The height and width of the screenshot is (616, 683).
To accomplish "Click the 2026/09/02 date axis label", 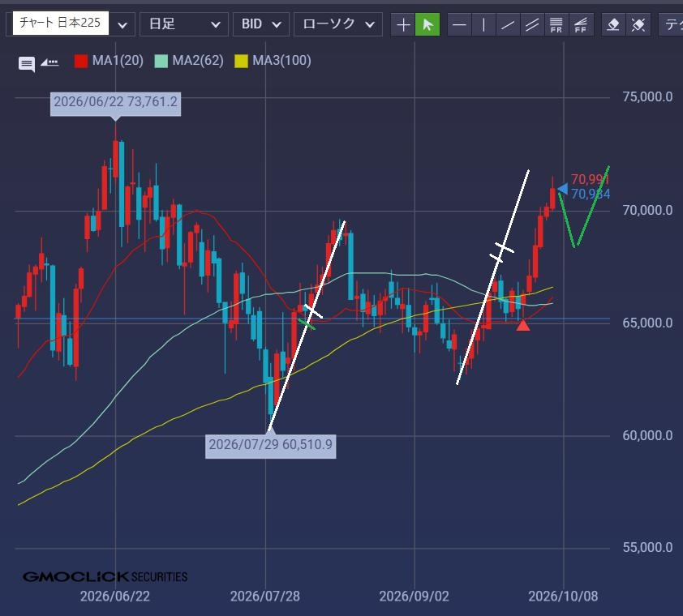I will 414,596.
